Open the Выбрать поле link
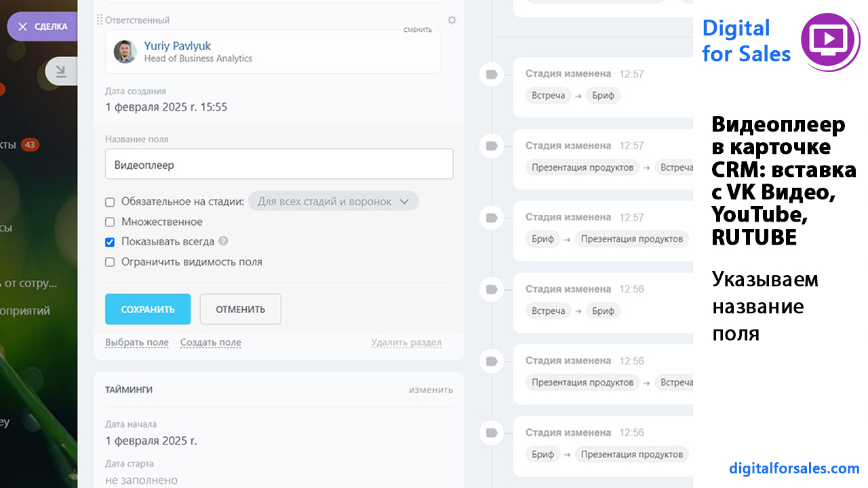868x488 pixels. point(137,342)
